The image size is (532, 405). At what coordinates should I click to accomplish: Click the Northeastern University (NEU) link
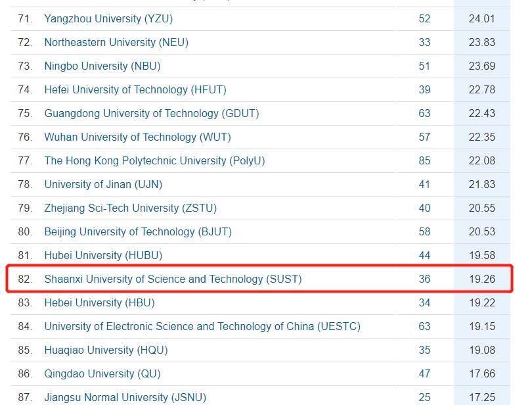116,42
